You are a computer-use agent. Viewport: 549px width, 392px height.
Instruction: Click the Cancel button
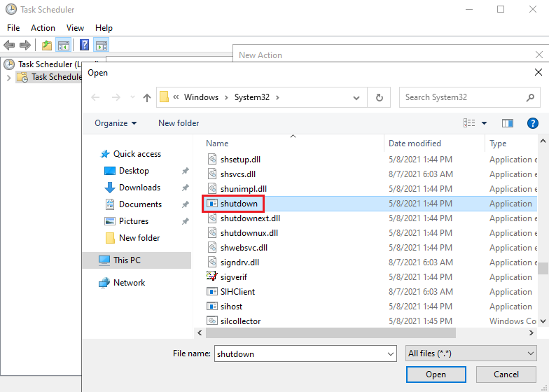point(506,374)
